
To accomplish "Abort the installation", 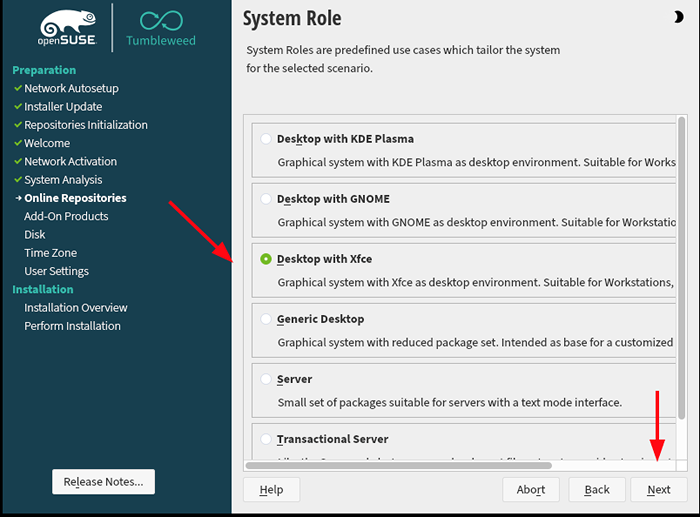I will pos(531,490).
